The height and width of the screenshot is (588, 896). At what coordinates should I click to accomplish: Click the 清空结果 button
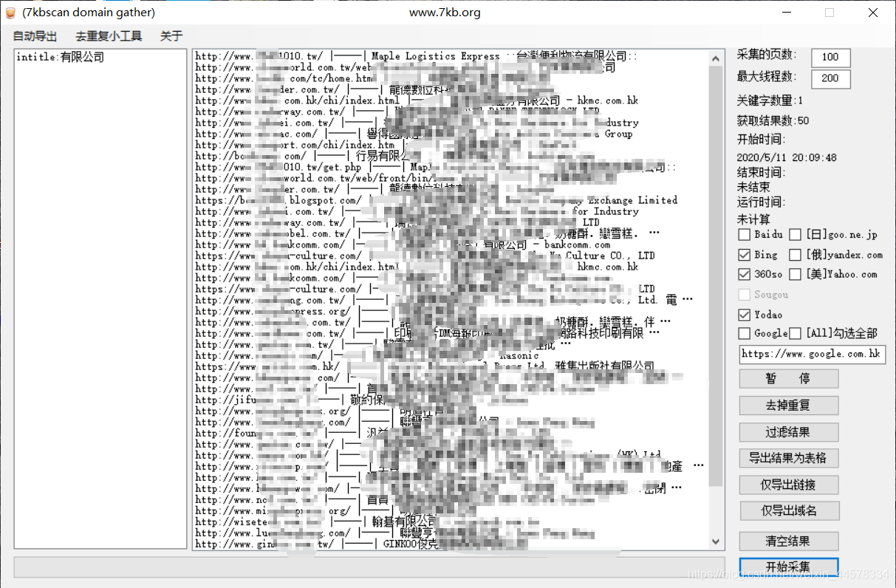click(789, 541)
